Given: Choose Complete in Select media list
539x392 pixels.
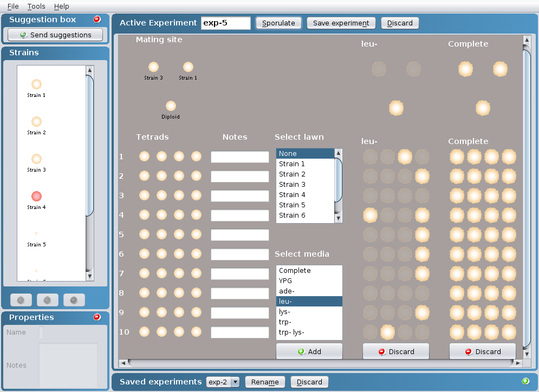Looking at the screenshot, I should pos(309,270).
